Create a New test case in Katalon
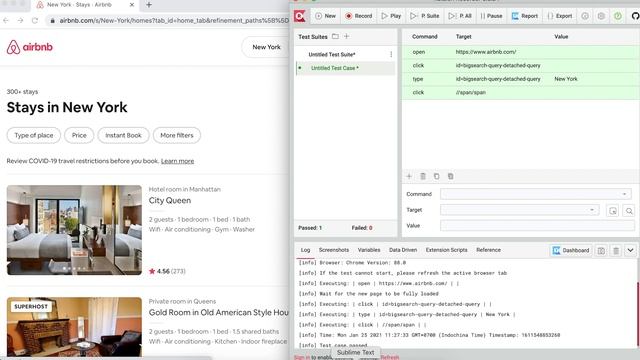640x360 pixels. [x=325, y=16]
